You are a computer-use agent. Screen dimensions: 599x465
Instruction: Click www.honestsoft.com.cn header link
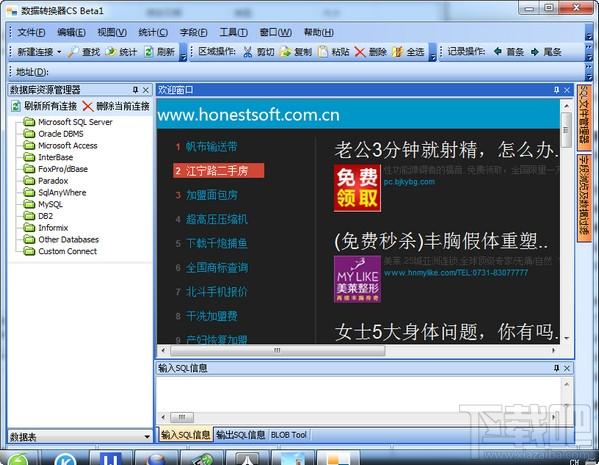(x=248, y=115)
